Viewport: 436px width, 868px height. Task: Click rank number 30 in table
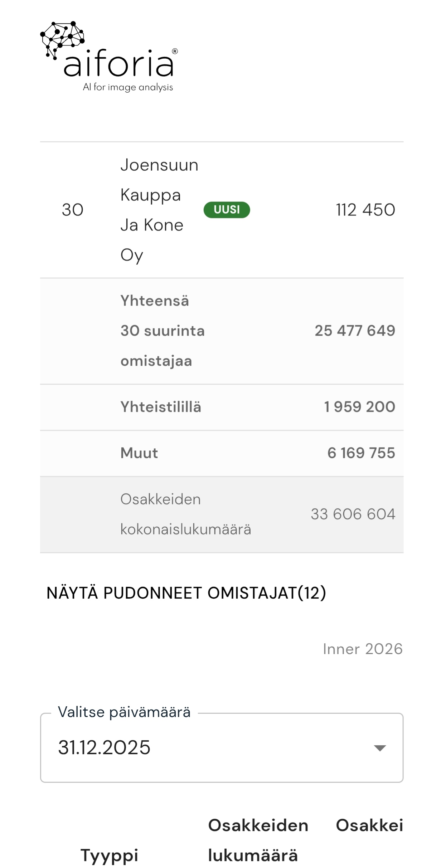[x=72, y=210]
